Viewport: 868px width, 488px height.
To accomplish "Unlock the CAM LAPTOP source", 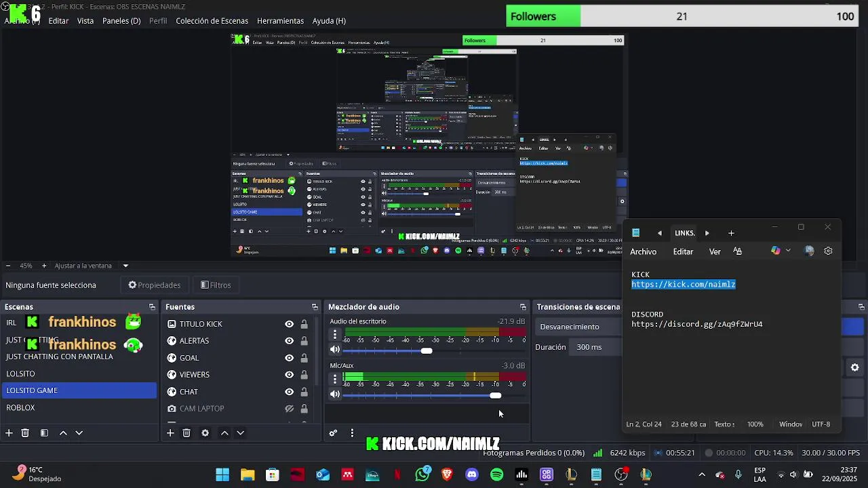I will click(304, 409).
